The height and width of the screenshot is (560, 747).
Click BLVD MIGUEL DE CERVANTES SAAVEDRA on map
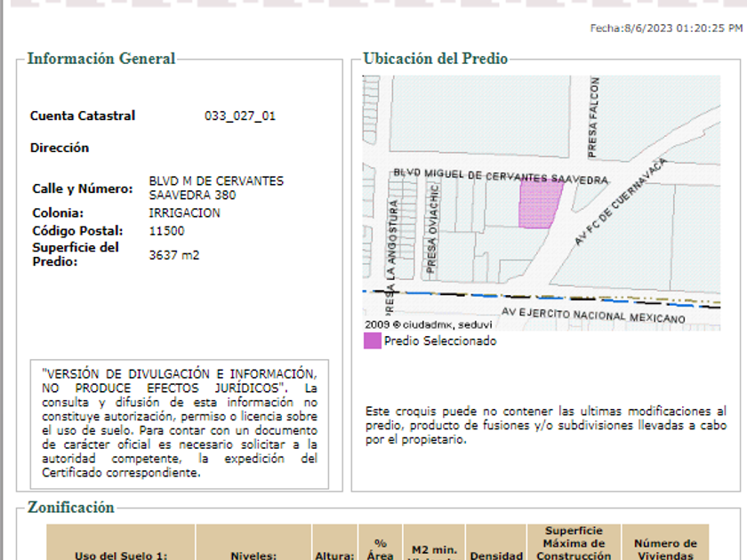(501, 176)
